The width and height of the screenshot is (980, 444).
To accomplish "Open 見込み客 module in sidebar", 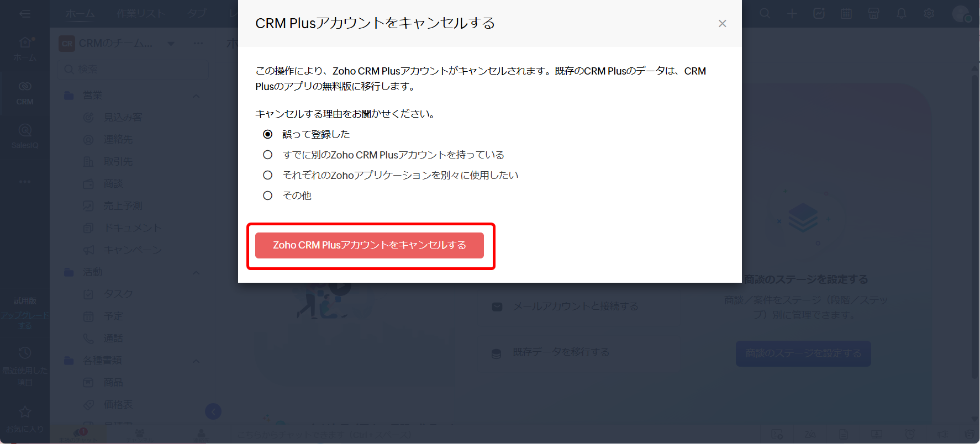I will click(x=123, y=118).
